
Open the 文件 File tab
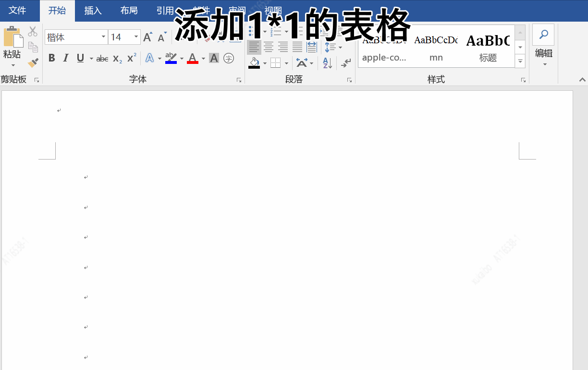[18, 11]
